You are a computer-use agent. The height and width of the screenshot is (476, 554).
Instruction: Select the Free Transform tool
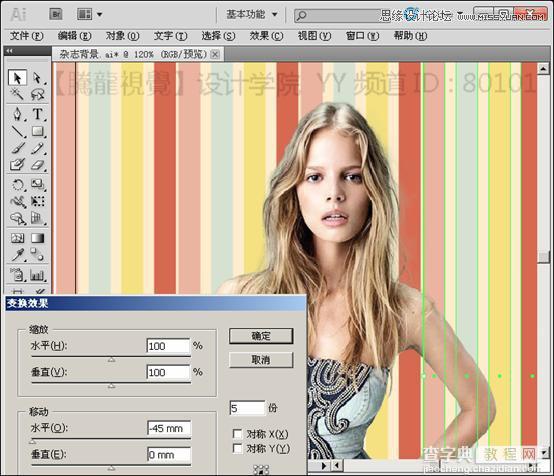[37, 201]
